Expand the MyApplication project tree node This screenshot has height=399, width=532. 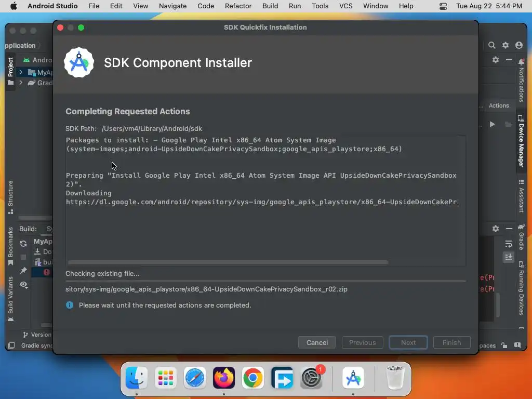point(21,72)
